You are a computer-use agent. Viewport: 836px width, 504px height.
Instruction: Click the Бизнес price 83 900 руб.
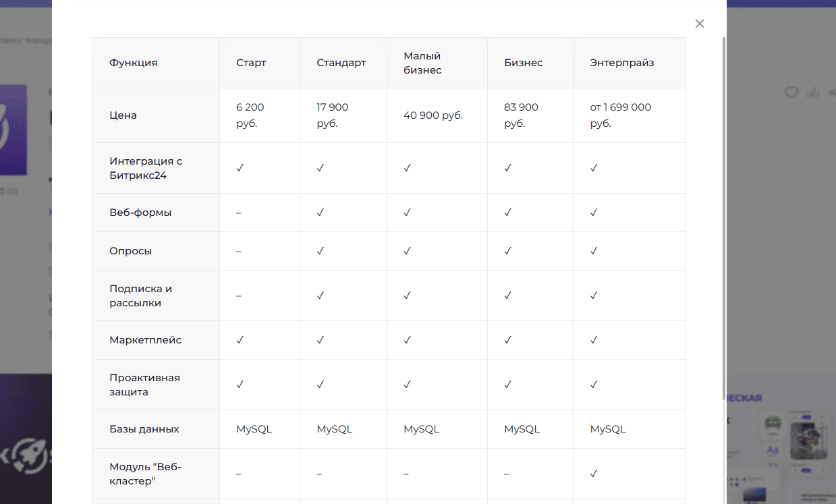point(521,115)
